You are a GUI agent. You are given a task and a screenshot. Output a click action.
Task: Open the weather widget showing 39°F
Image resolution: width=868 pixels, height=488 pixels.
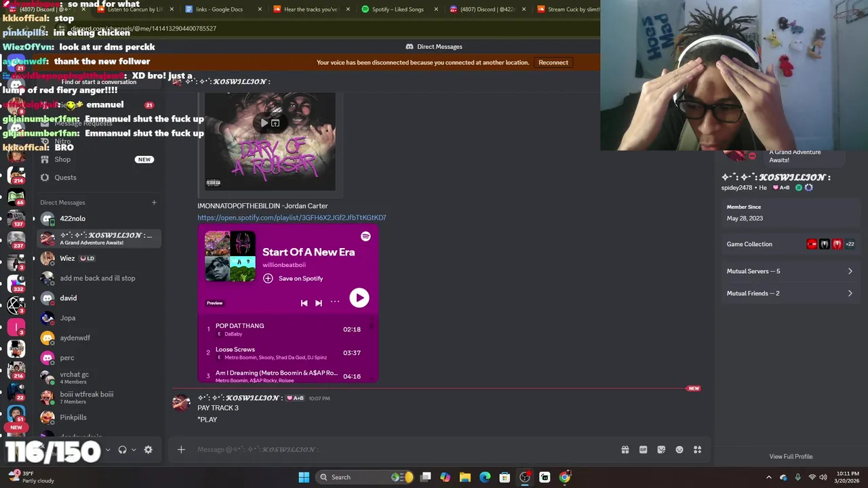[x=31, y=477]
